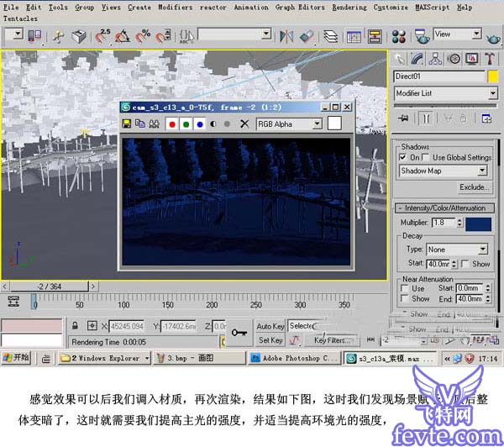The image size is (504, 447).
Task: Open the Material Editor from main toolbar
Action: coord(399,36)
